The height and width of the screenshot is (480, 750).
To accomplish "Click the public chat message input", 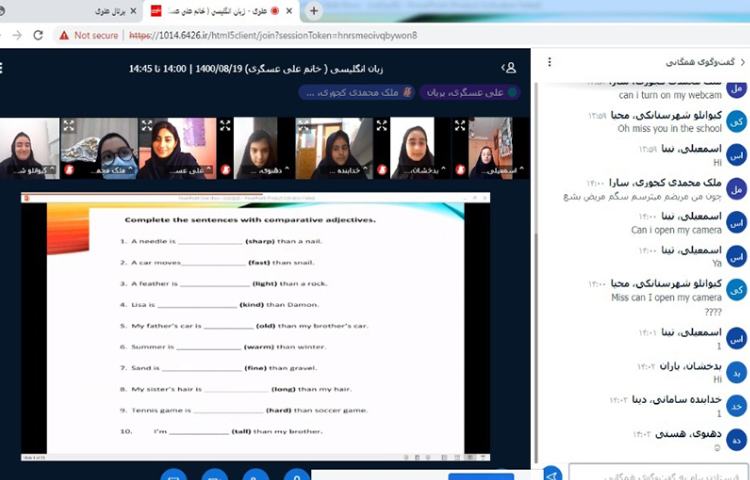I will (x=658, y=472).
